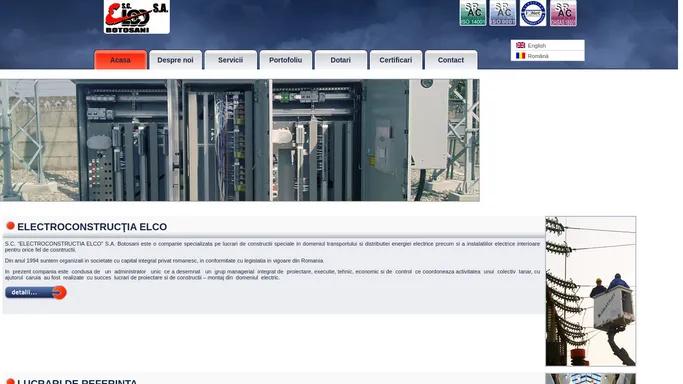Open the Certificari tab
This screenshot has width=683, height=384.
coord(396,60)
